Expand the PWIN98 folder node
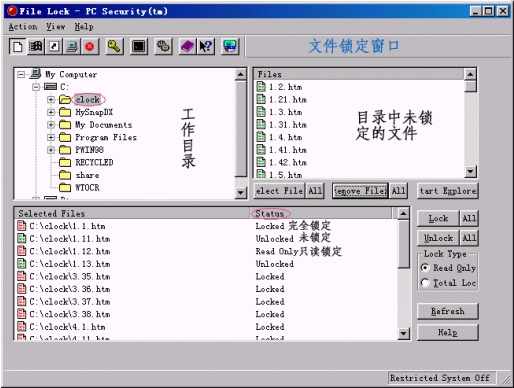The image size is (514, 388). [51, 150]
